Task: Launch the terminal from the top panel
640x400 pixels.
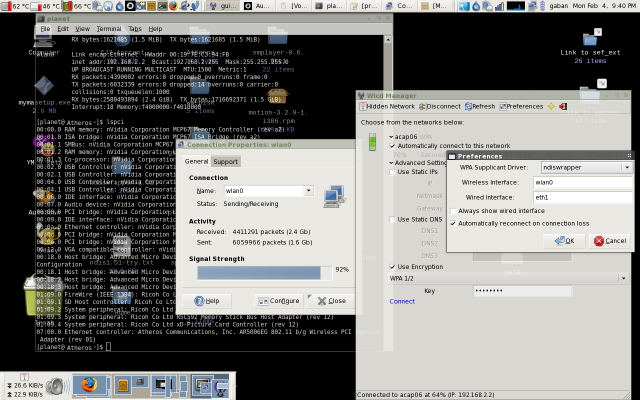Action: (162, 6)
